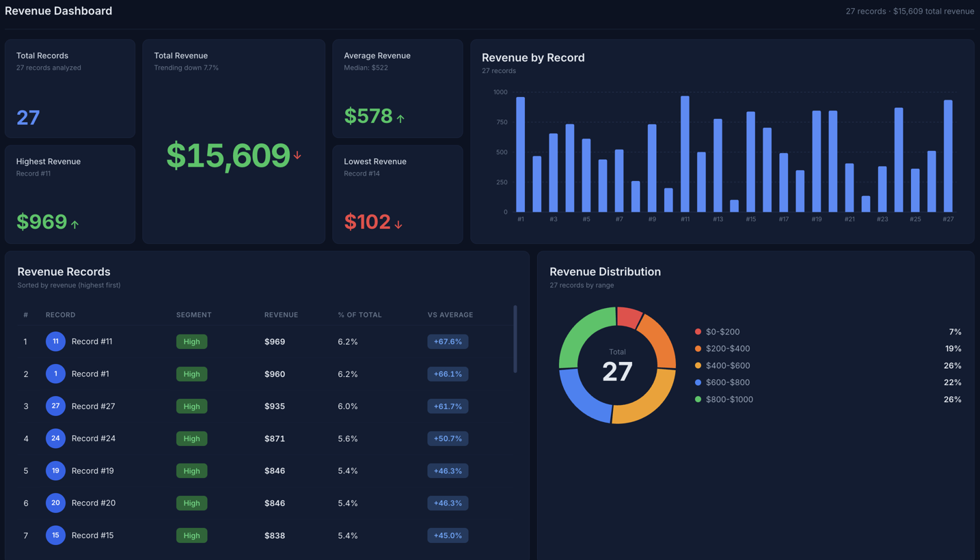
Task: Click the Record #24 avatar icon
Action: point(55,438)
